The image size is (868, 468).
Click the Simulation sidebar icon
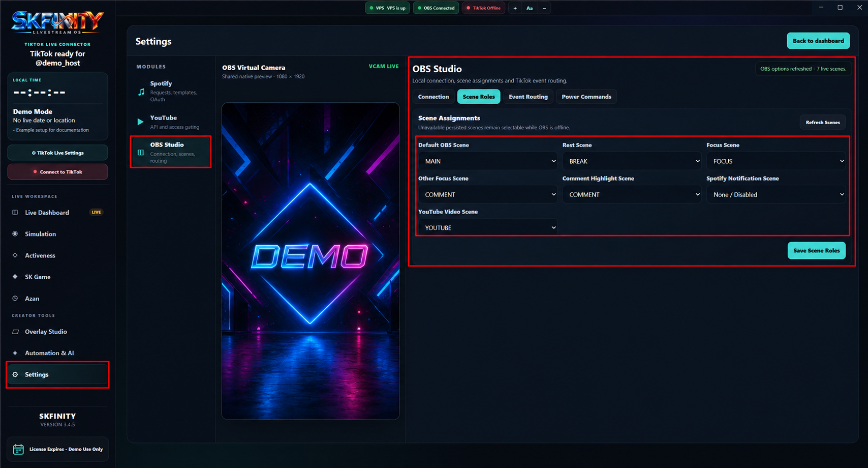click(15, 233)
